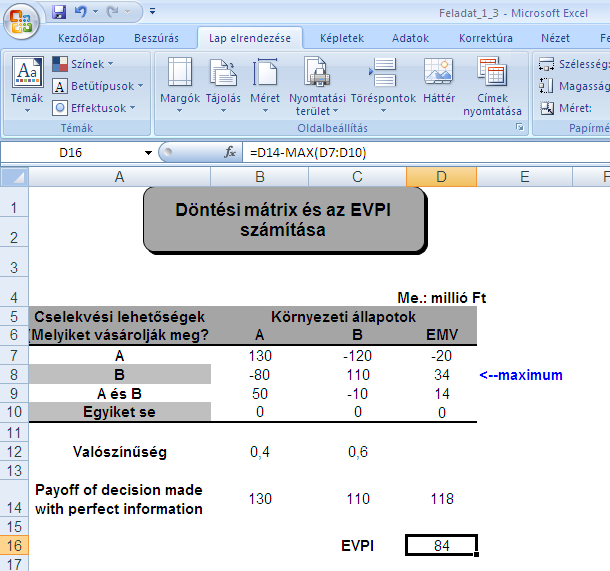Click the Name Box showing D16
610x571 pixels.
click(x=71, y=152)
